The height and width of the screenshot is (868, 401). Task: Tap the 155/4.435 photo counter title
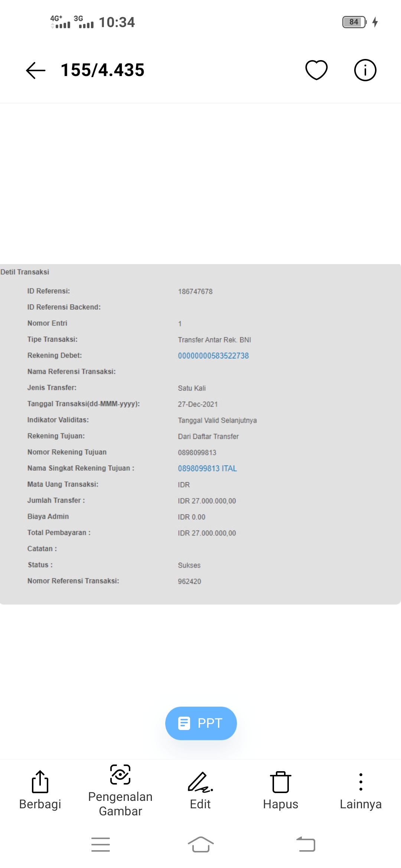click(102, 70)
